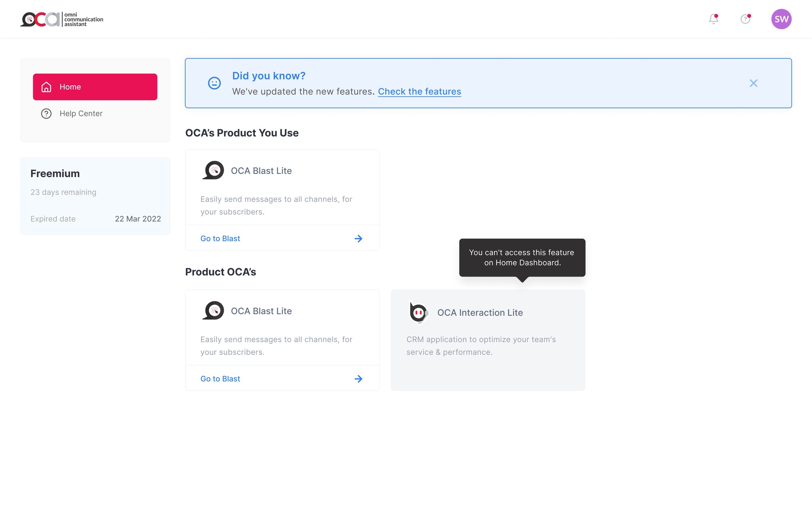Click the Freemium plan card
The width and height of the screenshot is (812, 509).
95,196
